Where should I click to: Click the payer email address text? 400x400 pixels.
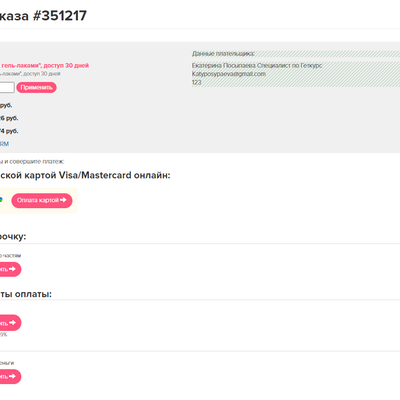coord(229,74)
